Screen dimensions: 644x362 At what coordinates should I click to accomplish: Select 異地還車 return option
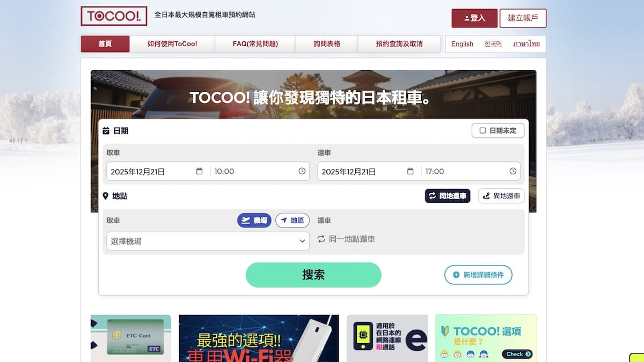(501, 196)
